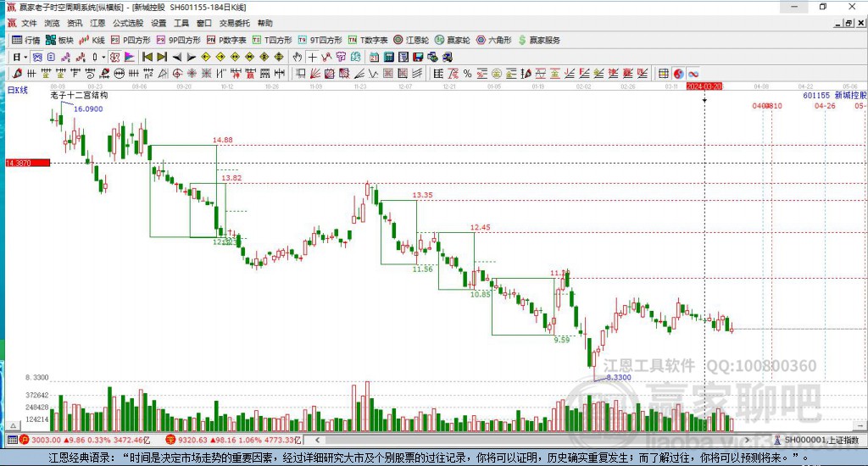Launch the 赢家轮 wheel tool
868x466 pixels.
click(453, 40)
